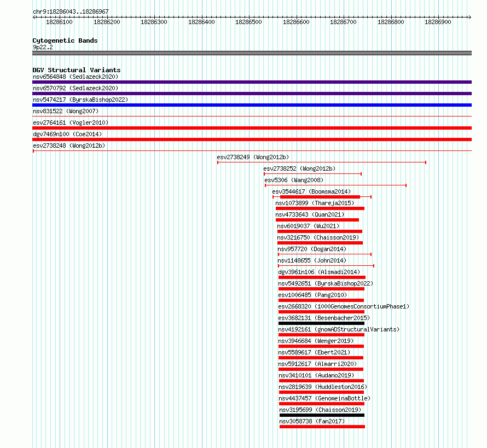The width and height of the screenshot is (487, 448).
Task: Click ruler position 18286100
Action: 59,22
